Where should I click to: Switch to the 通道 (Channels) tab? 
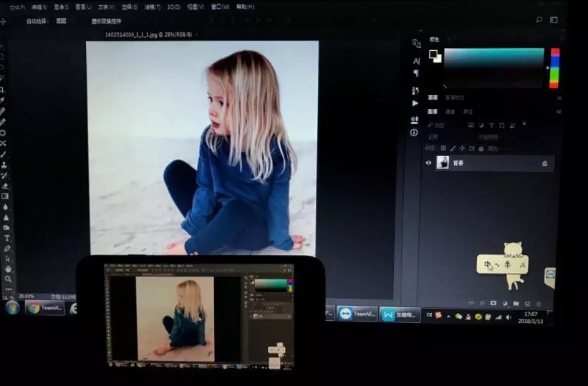pos(450,112)
